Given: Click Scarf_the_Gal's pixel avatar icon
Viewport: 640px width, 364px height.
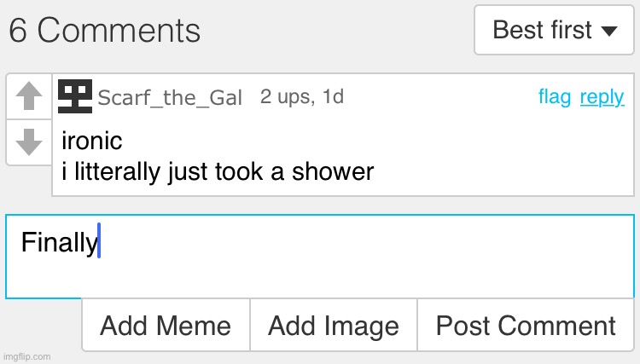Looking at the screenshot, I should click(x=75, y=96).
